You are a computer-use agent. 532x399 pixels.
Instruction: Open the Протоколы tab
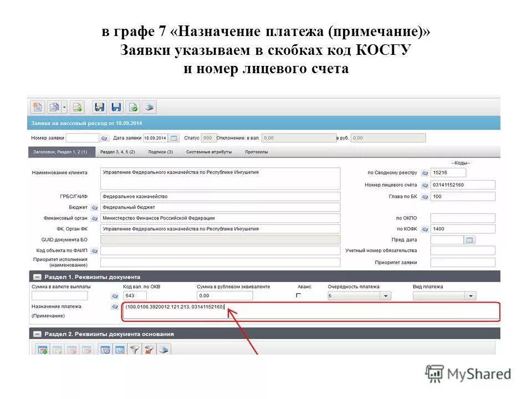click(x=257, y=151)
